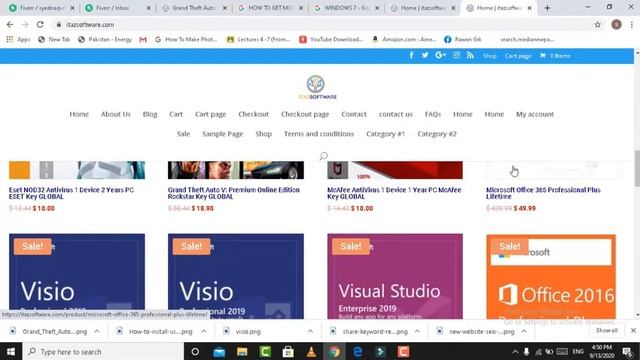640x360 pixels.
Task: Expand options for How-to-install-us png download
Action: click(x=204, y=331)
